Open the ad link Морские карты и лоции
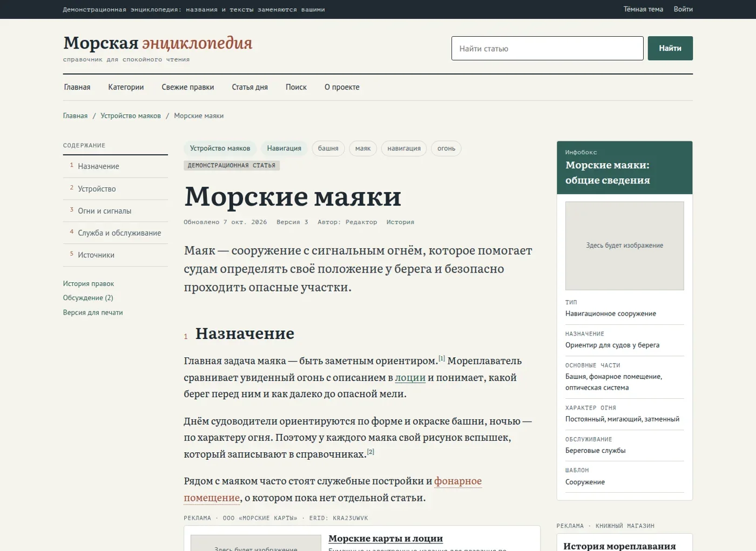This screenshot has height=551, width=756. click(386, 539)
